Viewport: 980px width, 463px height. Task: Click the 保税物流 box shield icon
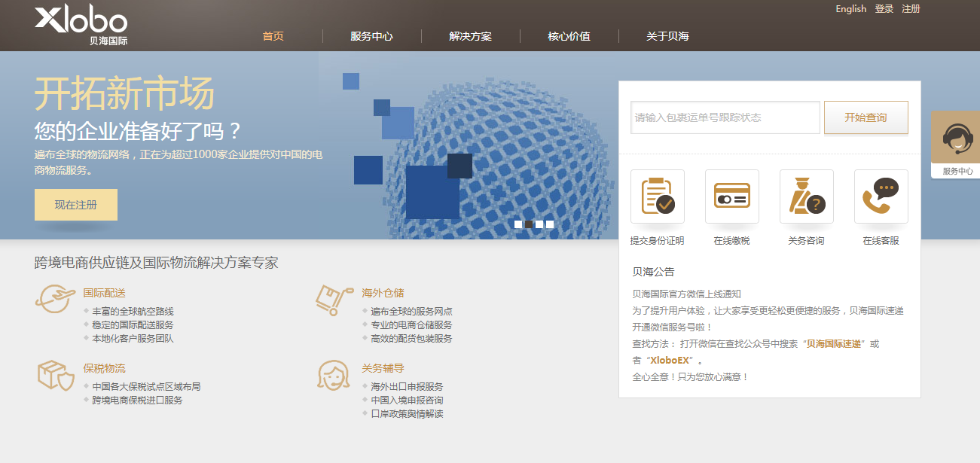[55, 375]
